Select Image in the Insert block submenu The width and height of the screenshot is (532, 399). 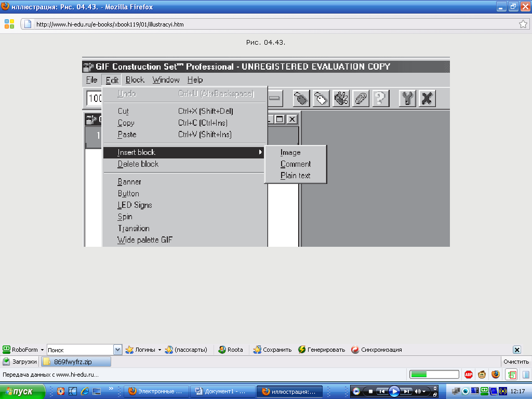[x=295, y=152]
